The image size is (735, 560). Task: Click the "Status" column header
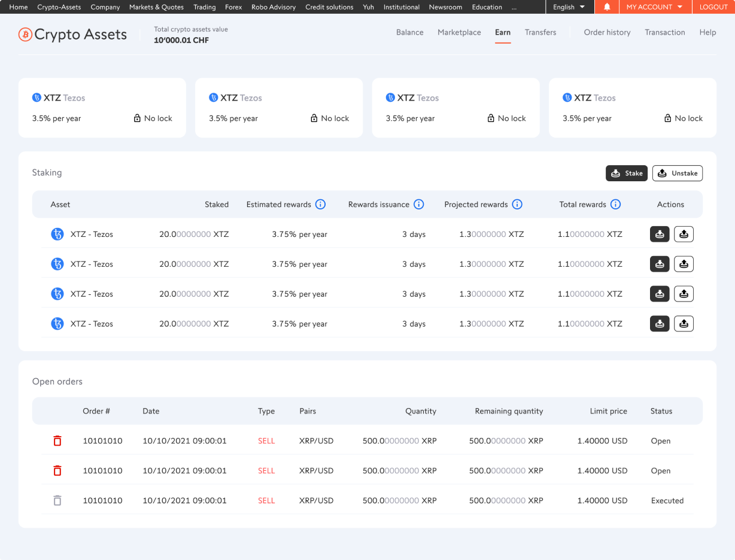pos(661,411)
